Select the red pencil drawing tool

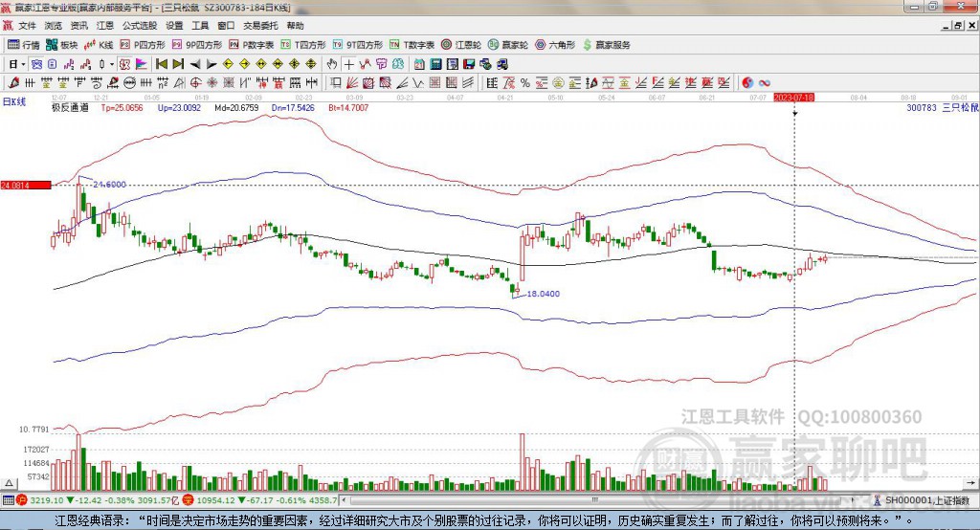[13, 82]
